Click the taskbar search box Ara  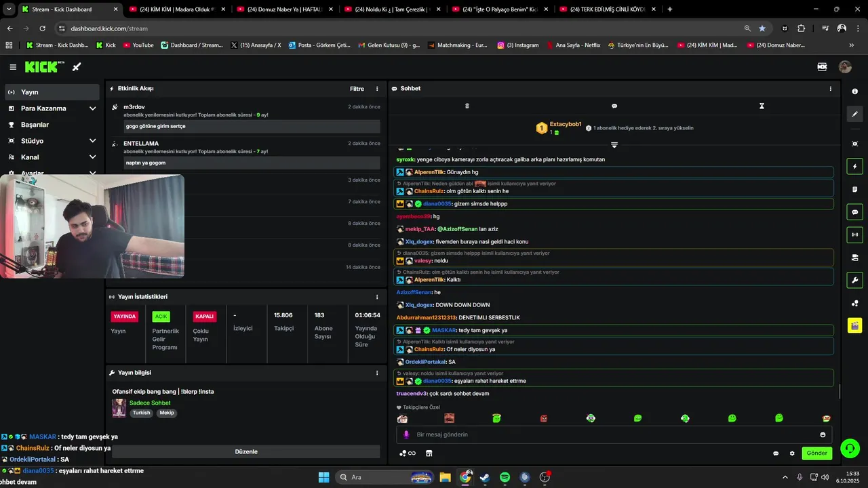385,477
